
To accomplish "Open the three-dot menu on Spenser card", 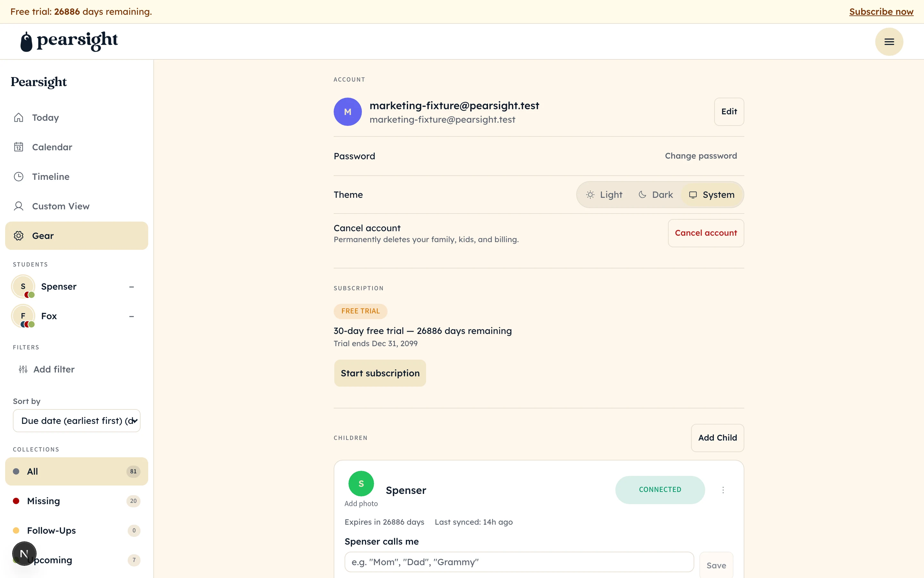I will (723, 490).
